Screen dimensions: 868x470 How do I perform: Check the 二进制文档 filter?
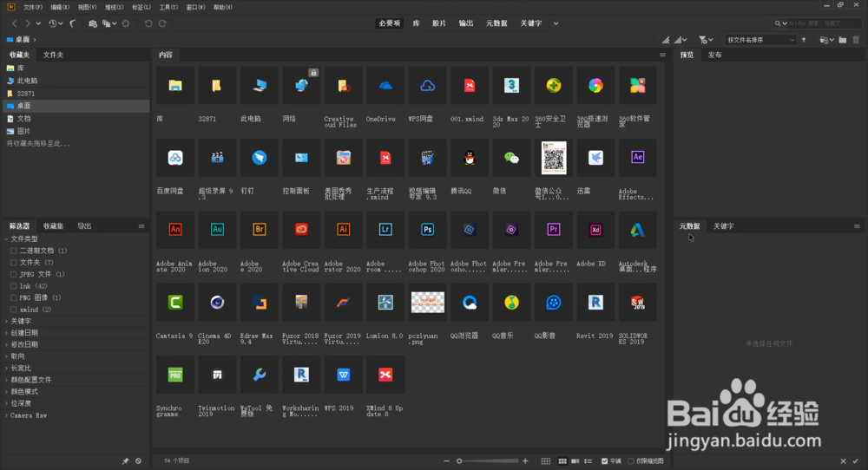13,251
